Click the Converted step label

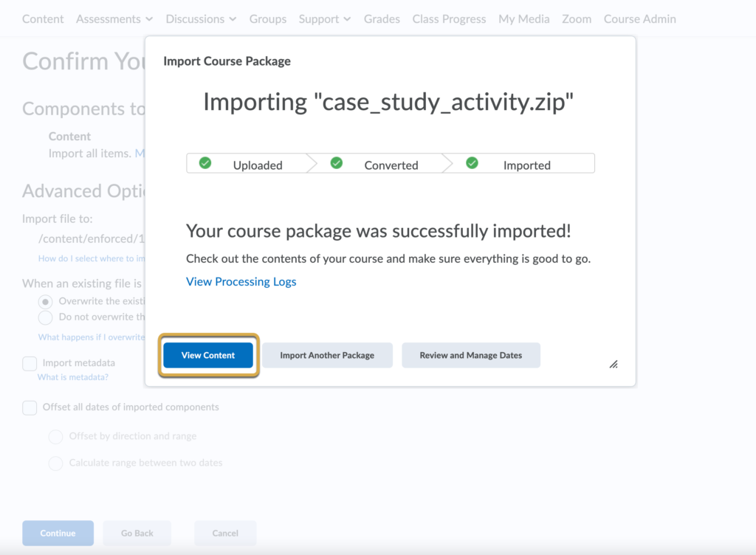tap(391, 165)
